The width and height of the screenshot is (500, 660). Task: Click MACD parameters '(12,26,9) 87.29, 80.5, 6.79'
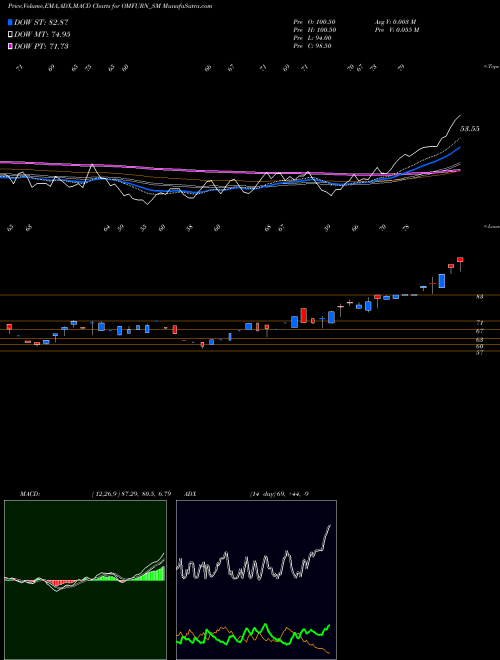tap(131, 494)
